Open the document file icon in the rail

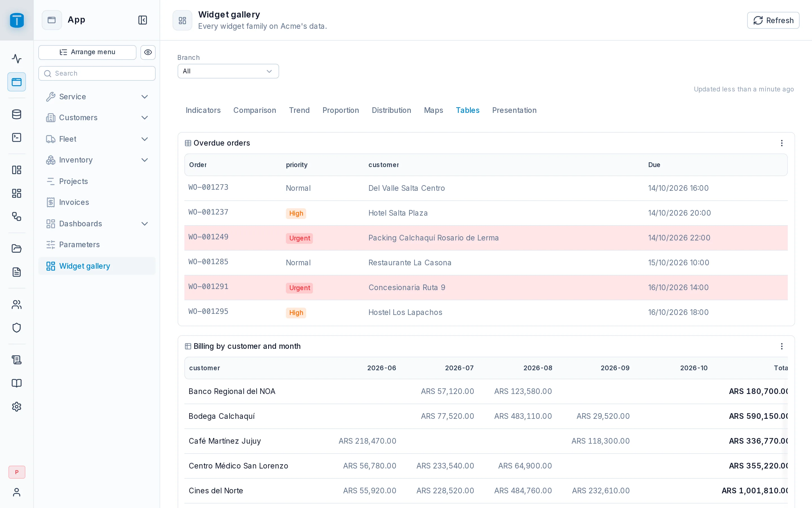coord(16,272)
